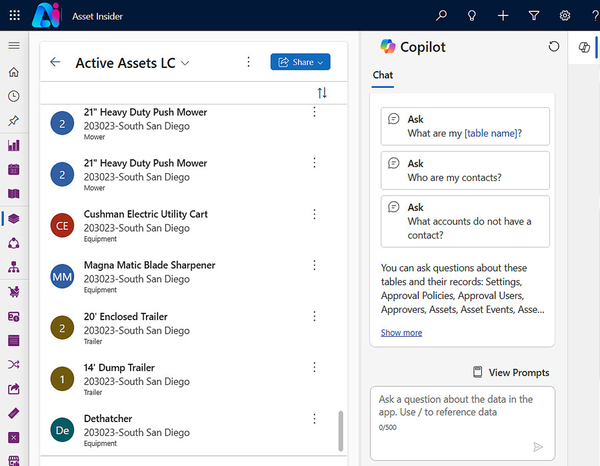
Task: Open more commands menu beside Active Assets LC
Action: click(x=249, y=62)
